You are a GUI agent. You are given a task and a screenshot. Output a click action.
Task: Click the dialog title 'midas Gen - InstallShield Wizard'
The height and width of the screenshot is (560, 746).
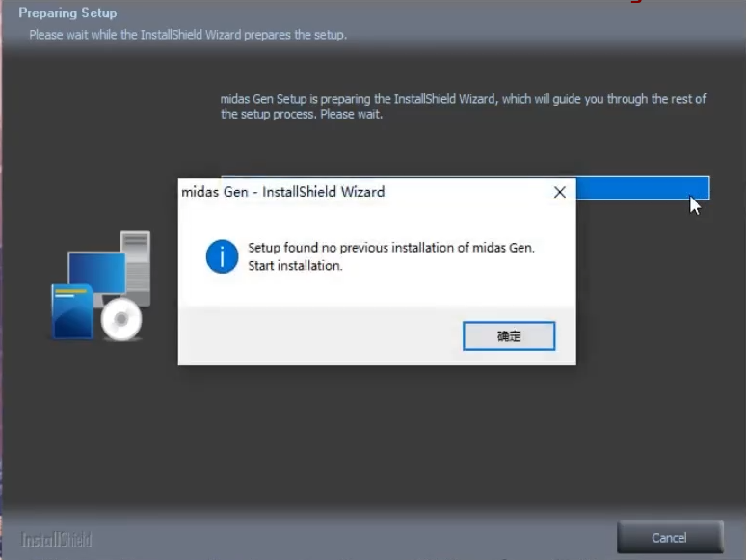tap(283, 192)
